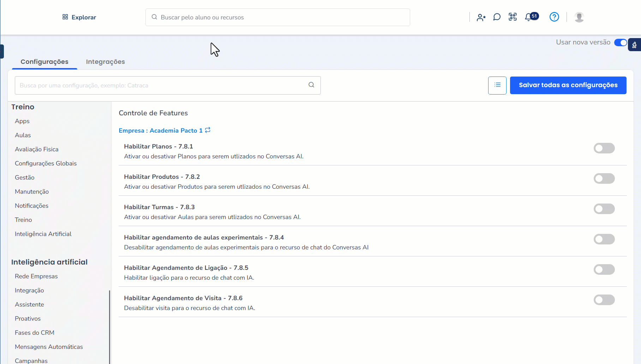641x364 pixels.
Task: Click the sidebar vertical scrollbar
Action: 109,326
